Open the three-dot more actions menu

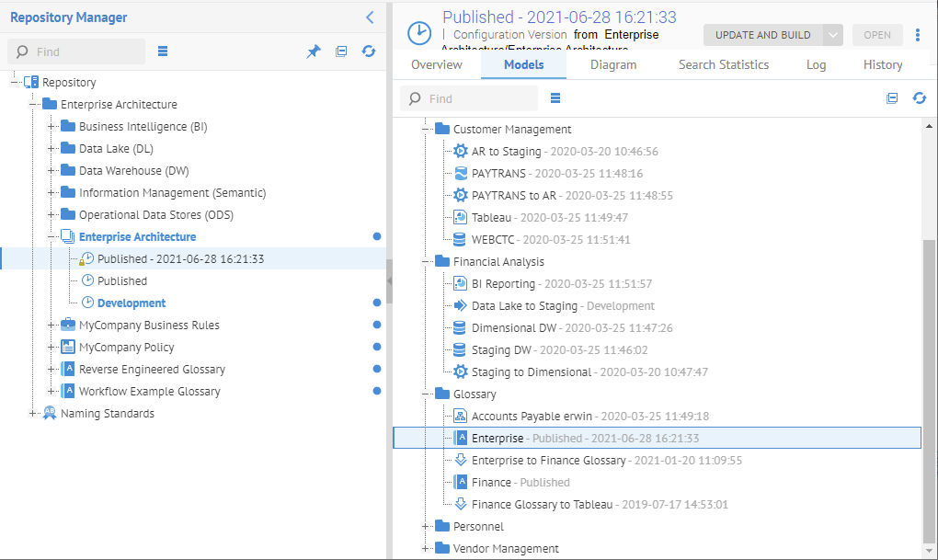[917, 36]
